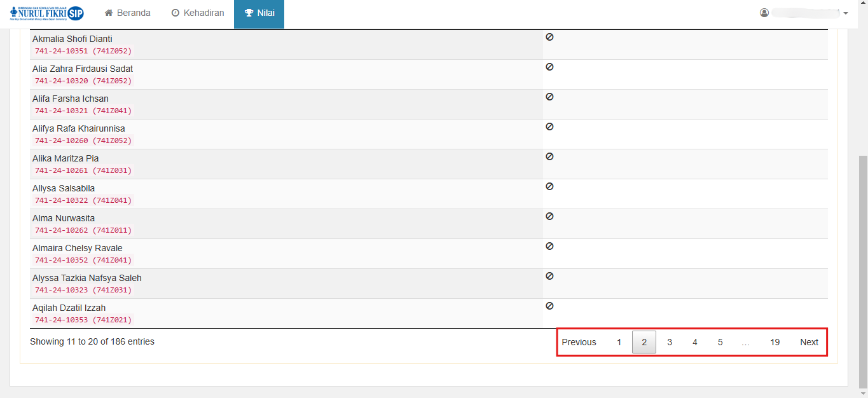The image size is (868, 398).
Task: Click the ban icon for Allysa Salsabila
Action: (549, 186)
